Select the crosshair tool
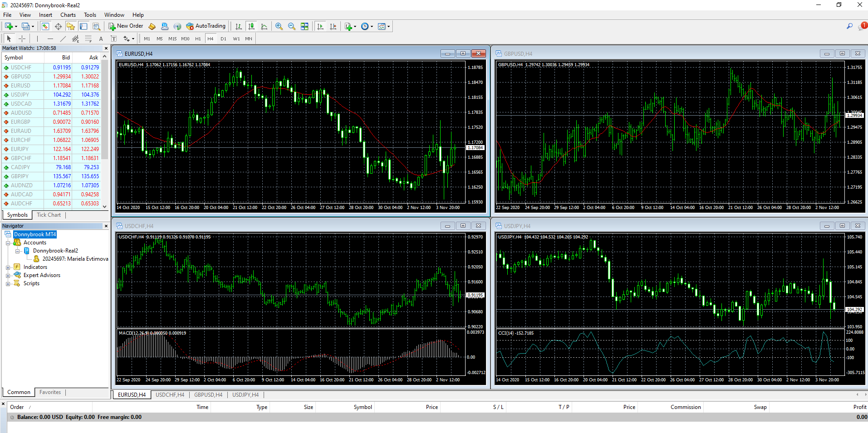 [22, 39]
